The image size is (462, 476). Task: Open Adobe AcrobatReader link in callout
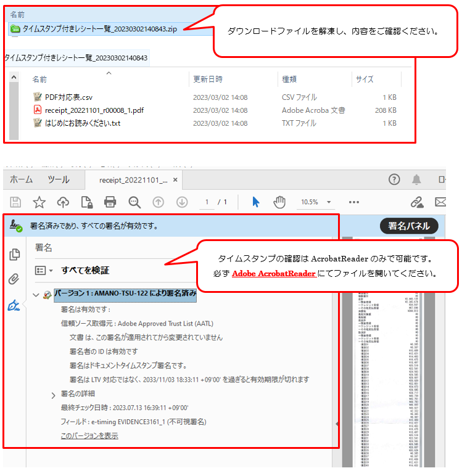[274, 273]
